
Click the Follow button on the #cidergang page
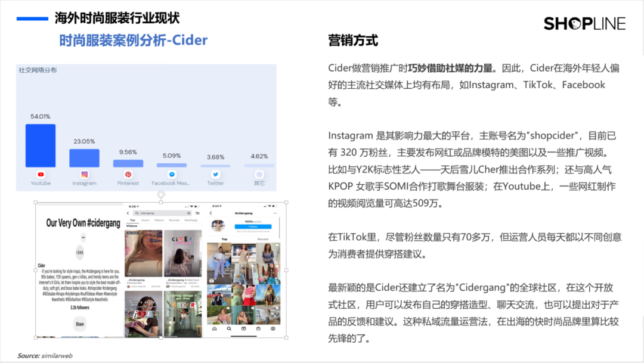(253, 226)
